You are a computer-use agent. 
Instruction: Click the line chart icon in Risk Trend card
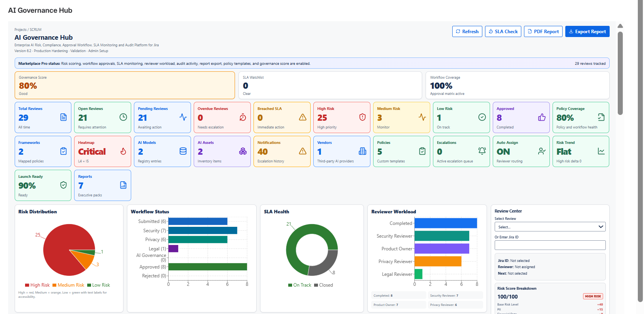601,151
